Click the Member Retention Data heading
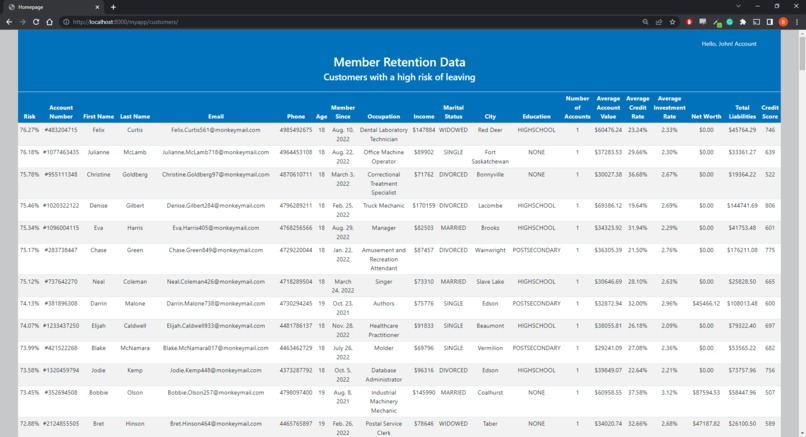Viewport: 806px width, 437px height. [x=399, y=62]
